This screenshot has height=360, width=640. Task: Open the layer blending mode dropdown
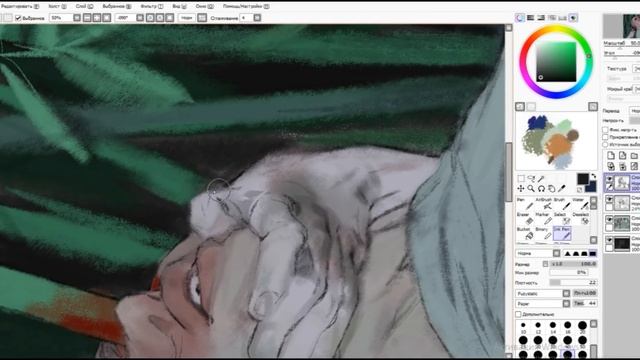[635, 111]
